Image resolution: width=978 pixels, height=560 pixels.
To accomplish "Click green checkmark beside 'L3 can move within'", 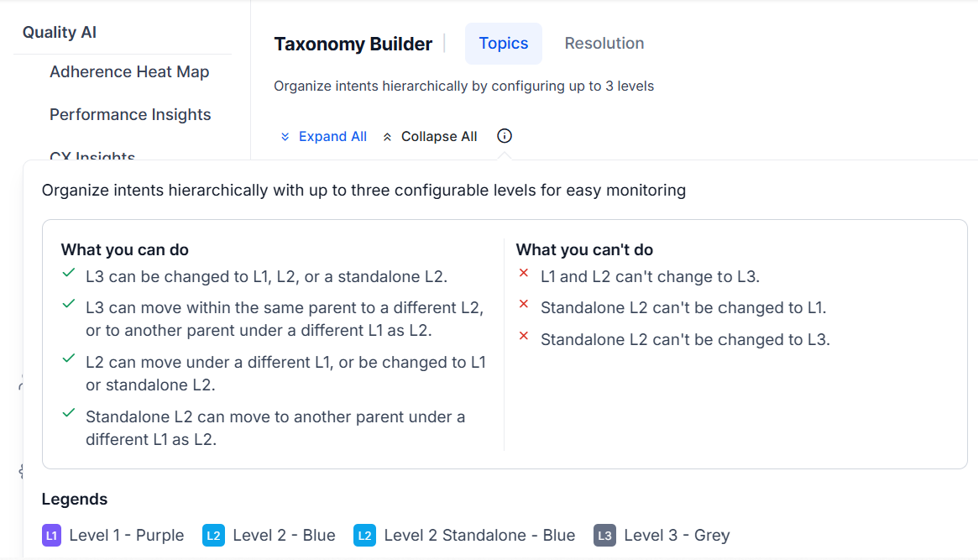I will 69,306.
